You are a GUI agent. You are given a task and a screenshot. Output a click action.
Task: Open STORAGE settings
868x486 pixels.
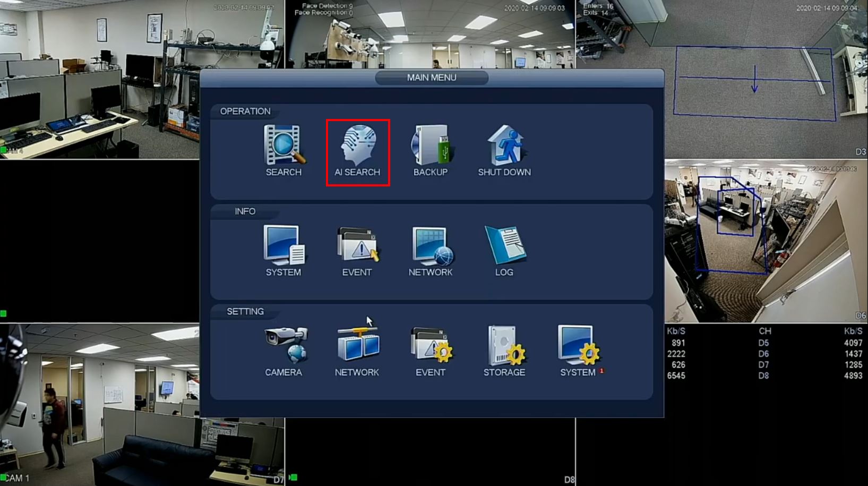point(504,351)
